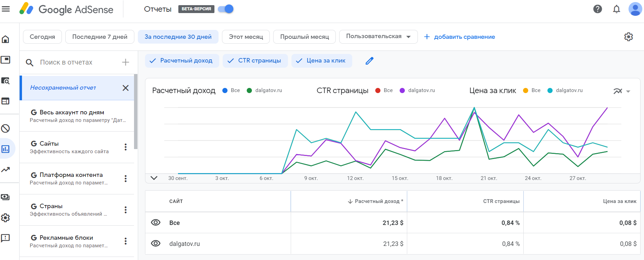The image size is (644, 260).
Task: Collapse the chart with the chevron
Action: [x=154, y=178]
